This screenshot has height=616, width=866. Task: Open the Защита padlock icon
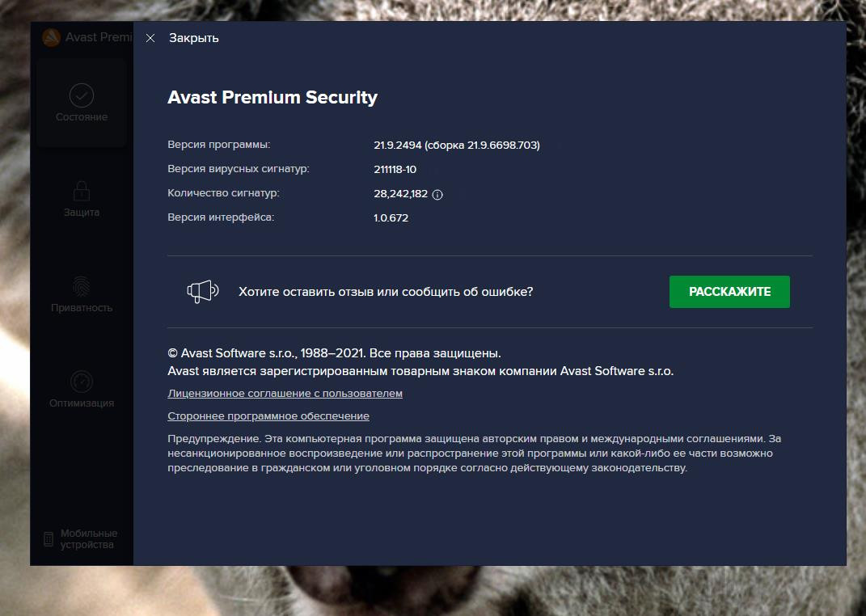[x=82, y=191]
